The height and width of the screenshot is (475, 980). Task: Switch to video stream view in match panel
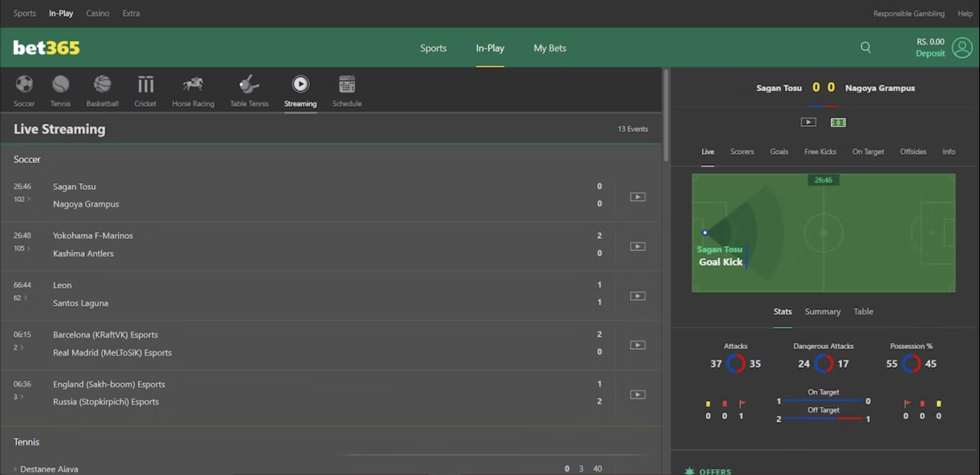[x=808, y=122]
